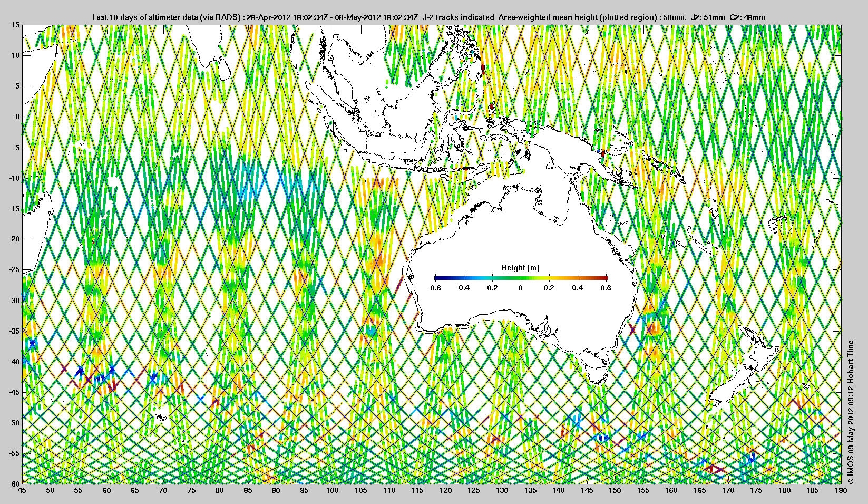
Task: Click the '160' longitude tick label
Action: tap(671, 490)
